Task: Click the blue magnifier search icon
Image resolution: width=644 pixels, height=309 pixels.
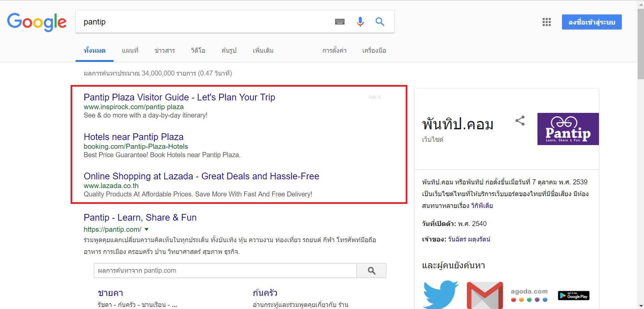Action: pyautogui.click(x=380, y=22)
